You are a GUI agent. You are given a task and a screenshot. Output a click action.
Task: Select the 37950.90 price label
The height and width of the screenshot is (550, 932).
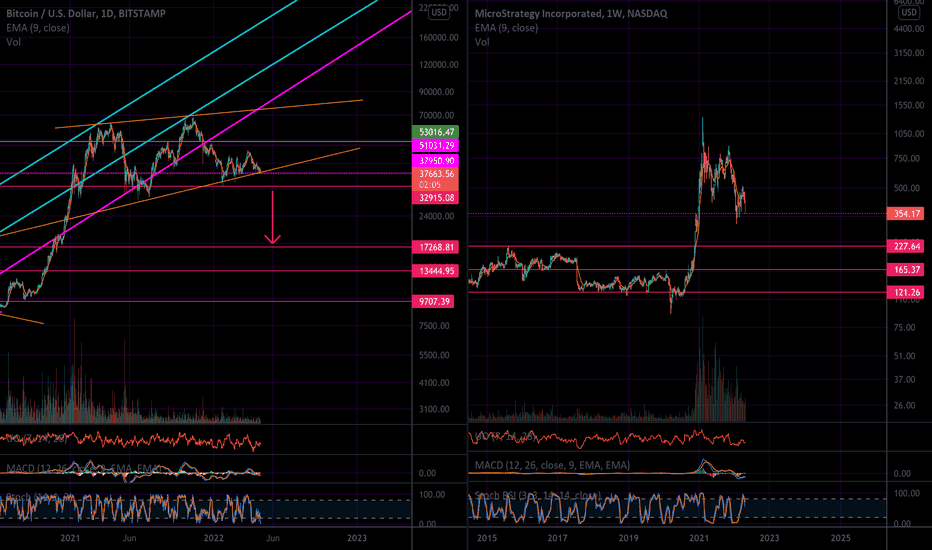pyautogui.click(x=435, y=161)
